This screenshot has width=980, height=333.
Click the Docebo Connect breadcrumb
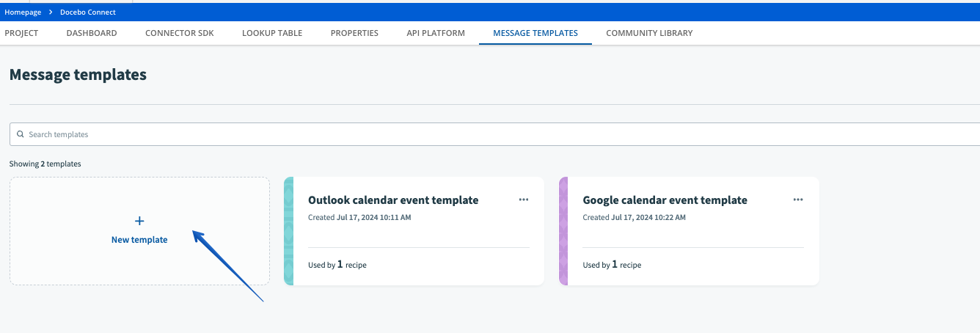point(87,12)
